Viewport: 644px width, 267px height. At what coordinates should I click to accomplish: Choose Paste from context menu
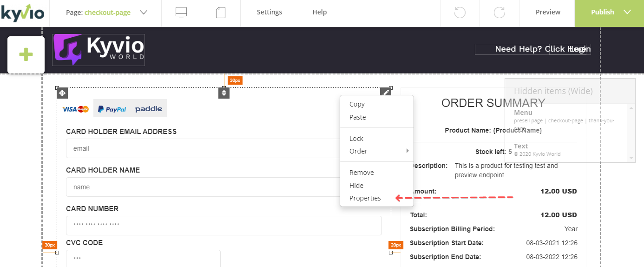point(358,117)
